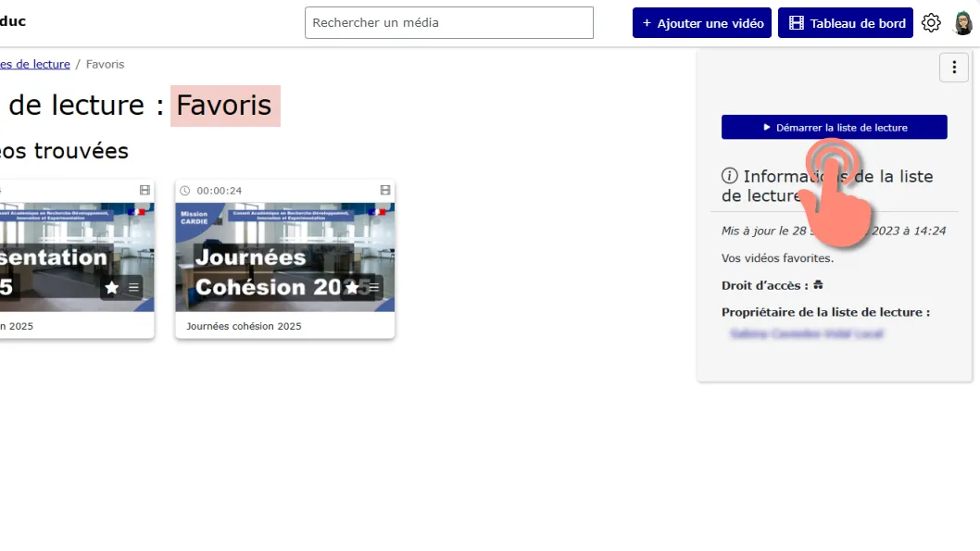
Task: Open the Tableau de bord
Action: point(845,23)
